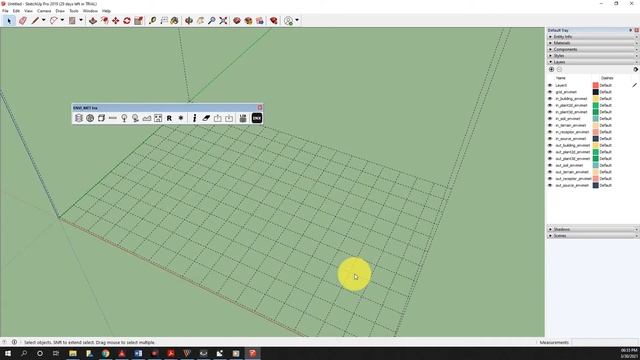Viewport: 640px width, 360px height.
Task: Open the Arc tool dropdown arrow
Action: [x=62, y=20]
